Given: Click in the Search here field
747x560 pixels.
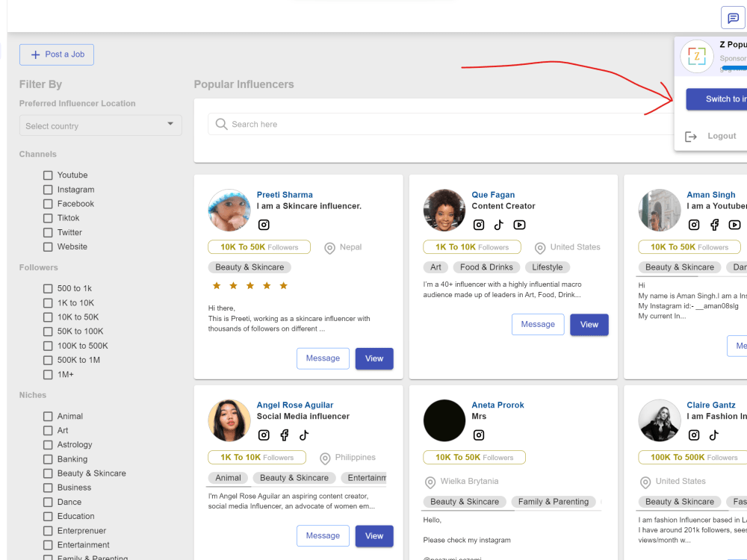Looking at the screenshot, I should (441, 124).
